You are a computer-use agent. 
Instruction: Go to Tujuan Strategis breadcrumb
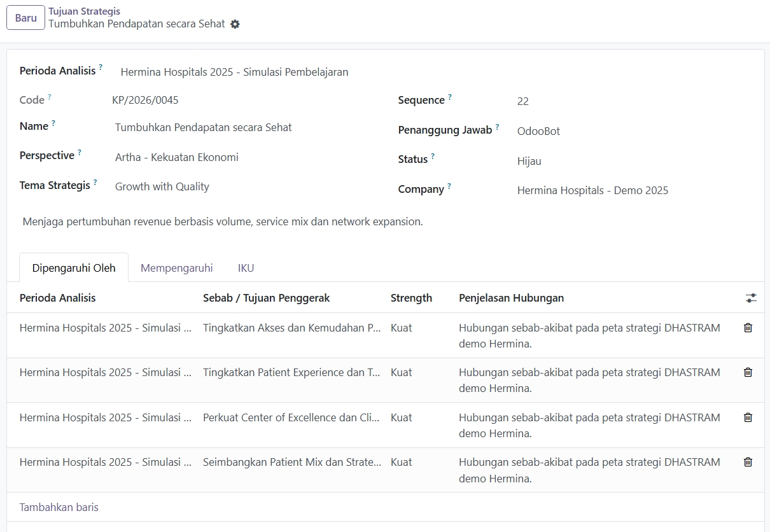(x=85, y=11)
